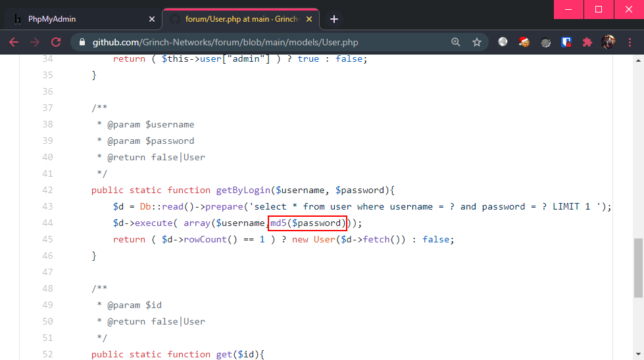Screen dimensions: 644x360
Task: Click the "LIMIT 1" text in the query
Action: (571, 207)
